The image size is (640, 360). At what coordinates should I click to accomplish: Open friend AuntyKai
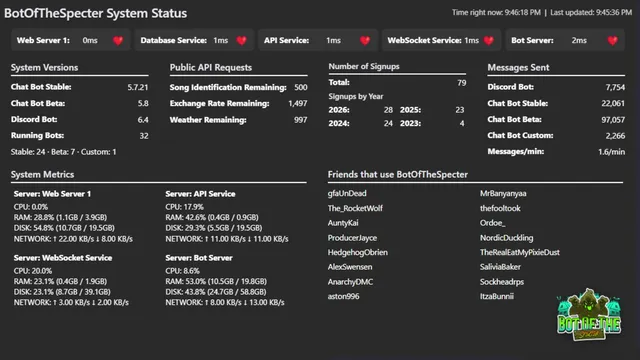pyautogui.click(x=343, y=223)
